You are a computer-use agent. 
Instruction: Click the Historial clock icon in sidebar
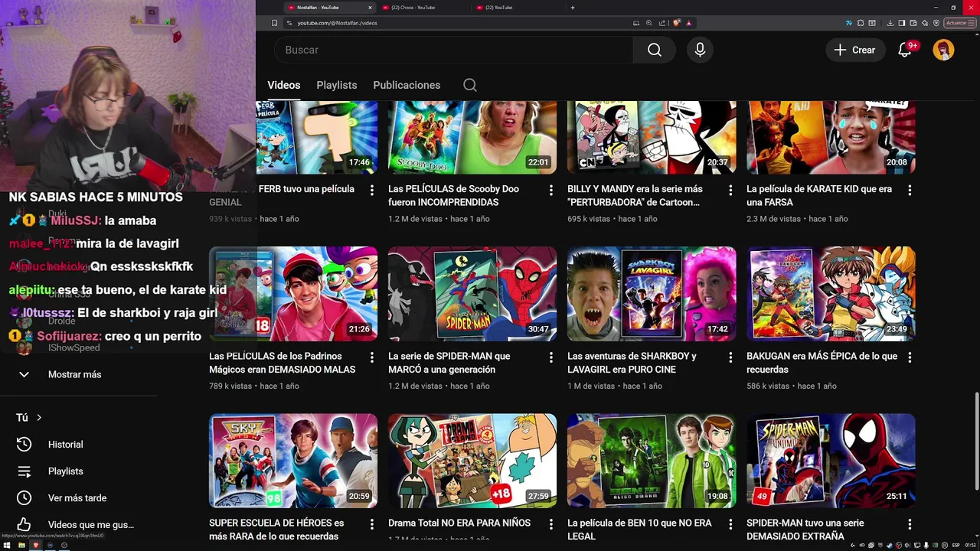(x=24, y=445)
